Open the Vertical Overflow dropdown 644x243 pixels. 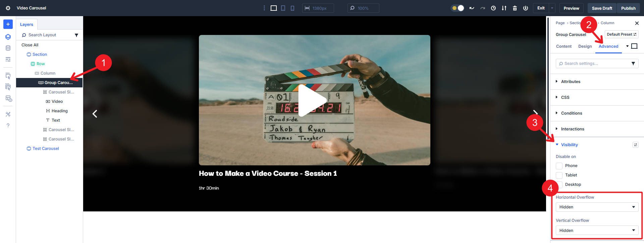[x=597, y=231]
